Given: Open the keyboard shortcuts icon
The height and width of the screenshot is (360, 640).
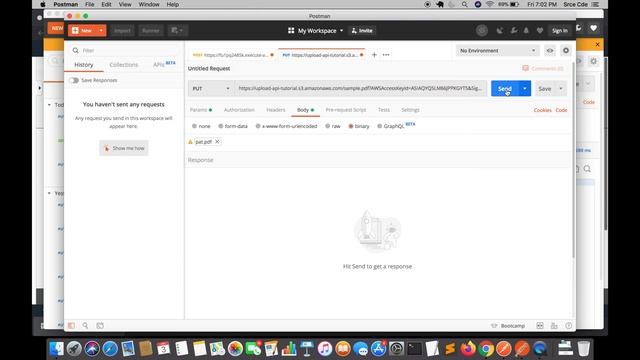Looking at the screenshot, I should click(x=554, y=326).
